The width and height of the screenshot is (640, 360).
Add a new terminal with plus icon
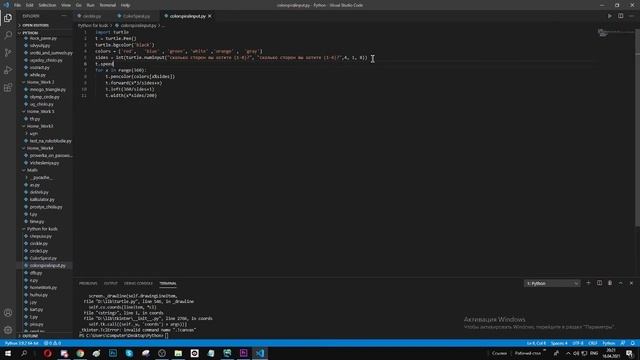[588, 283]
